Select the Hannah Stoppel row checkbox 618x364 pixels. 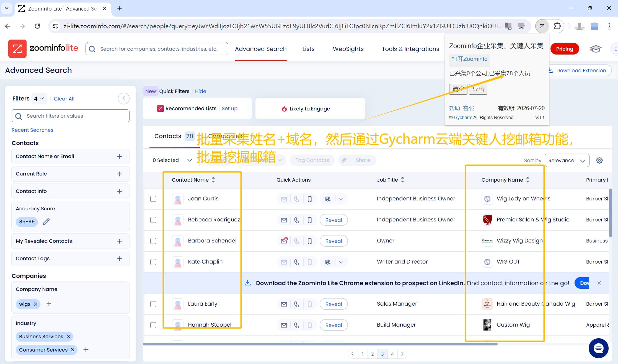153,325
